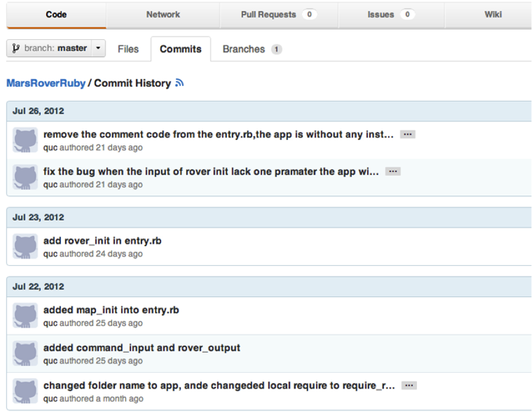Open the MarsRoverRuby repository link

click(x=45, y=83)
